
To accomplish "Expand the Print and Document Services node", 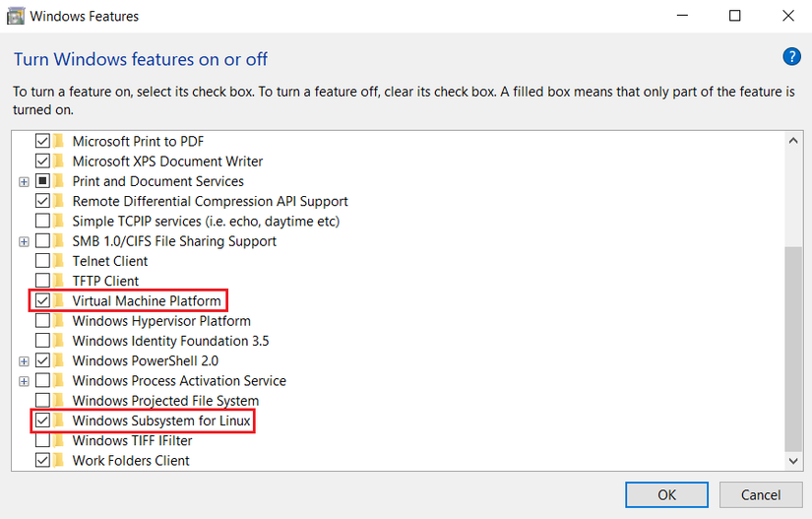I will click(x=24, y=181).
